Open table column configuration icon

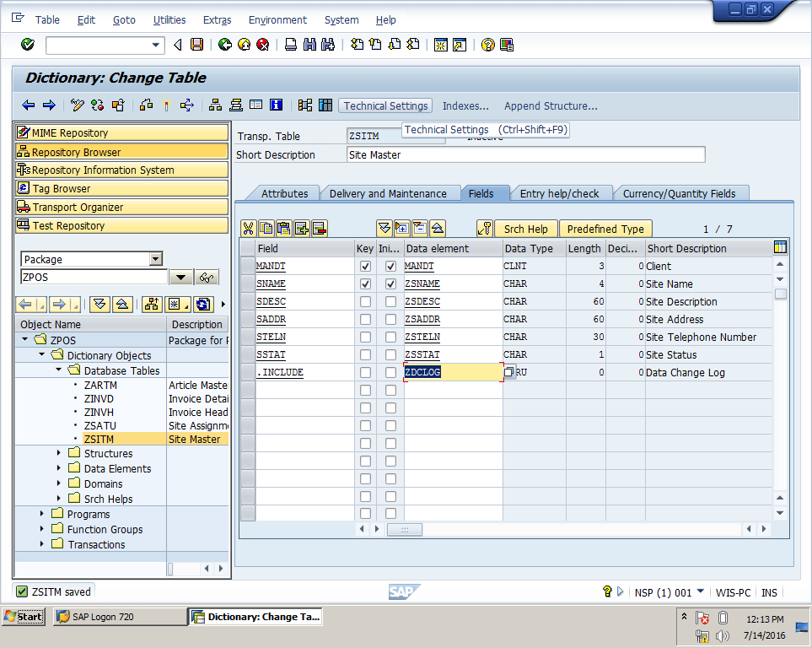point(780,248)
